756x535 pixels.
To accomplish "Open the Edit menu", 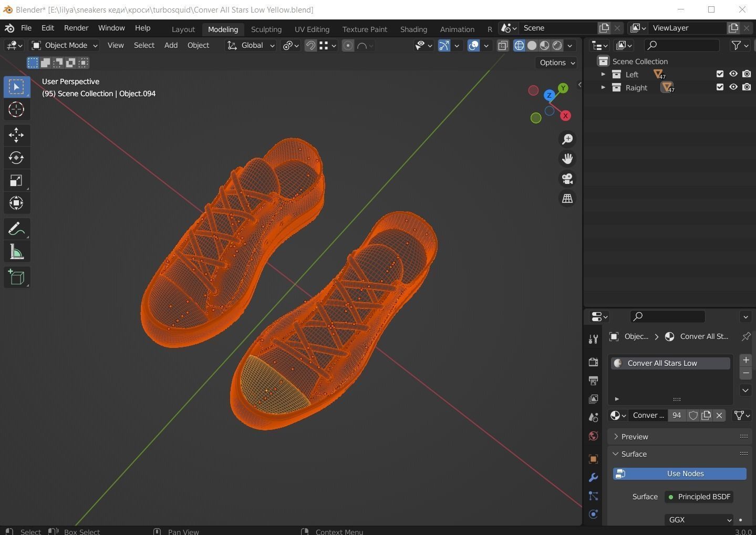I will coord(47,28).
